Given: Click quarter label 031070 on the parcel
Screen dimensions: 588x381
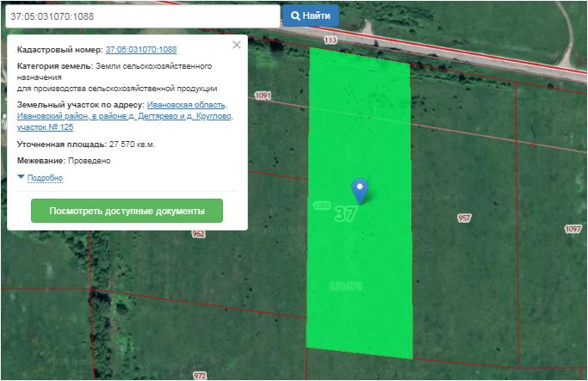Looking at the screenshot, I should [345, 285].
